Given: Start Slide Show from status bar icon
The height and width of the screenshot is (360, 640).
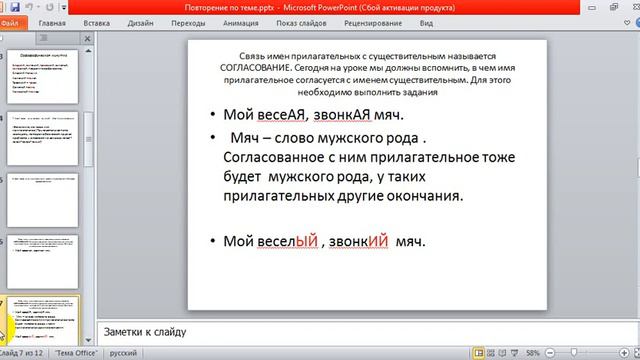Looking at the screenshot, I should pos(514,353).
